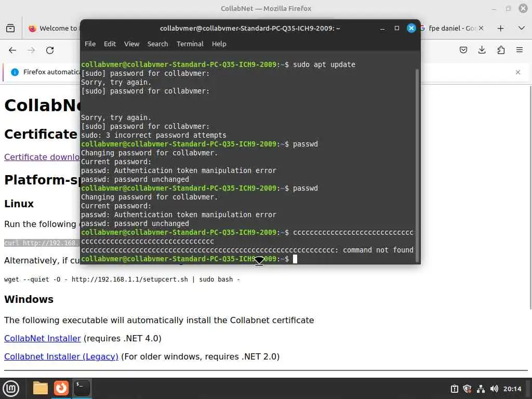Close the Firefox window

pyautogui.click(x=523, y=8)
